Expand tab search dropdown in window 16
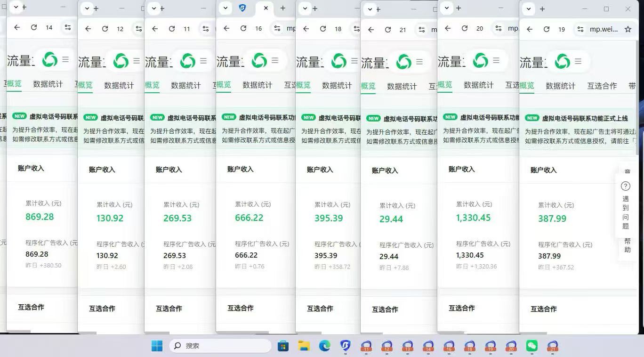 225,8
